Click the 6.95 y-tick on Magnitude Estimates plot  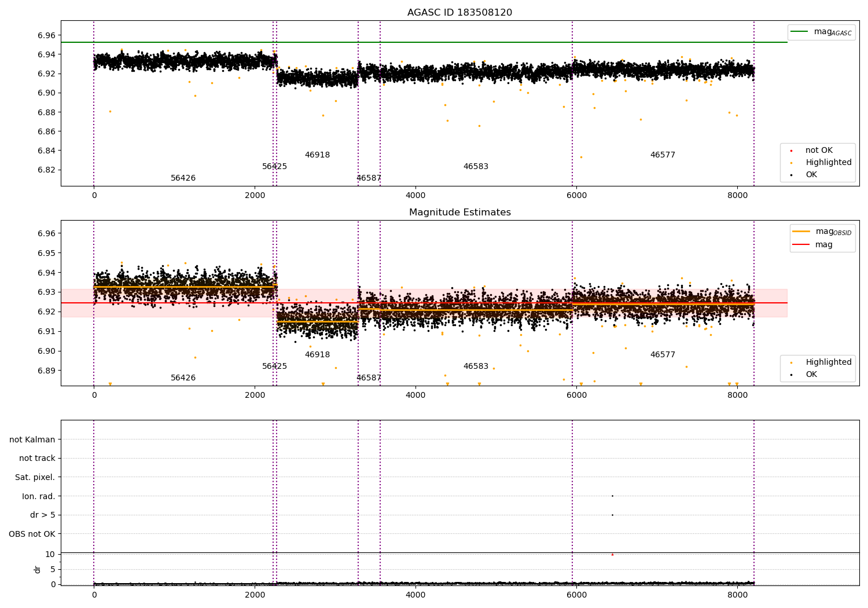point(46,254)
